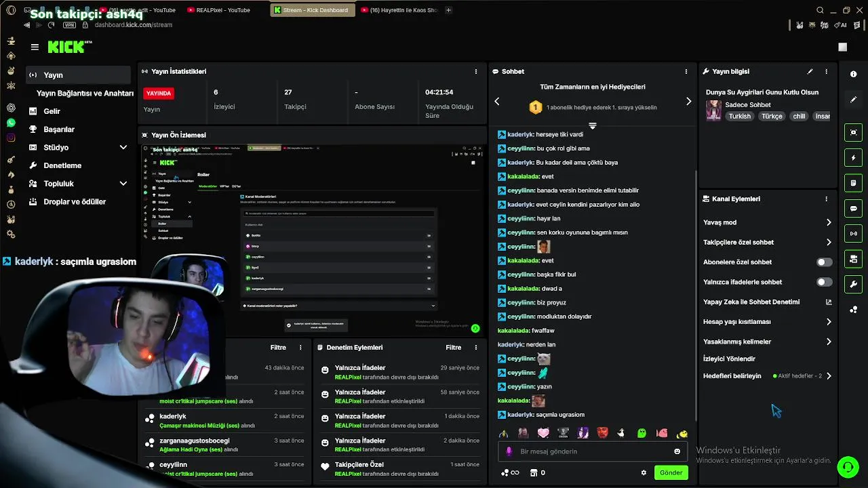Click the note icon in the right rail

853,183
